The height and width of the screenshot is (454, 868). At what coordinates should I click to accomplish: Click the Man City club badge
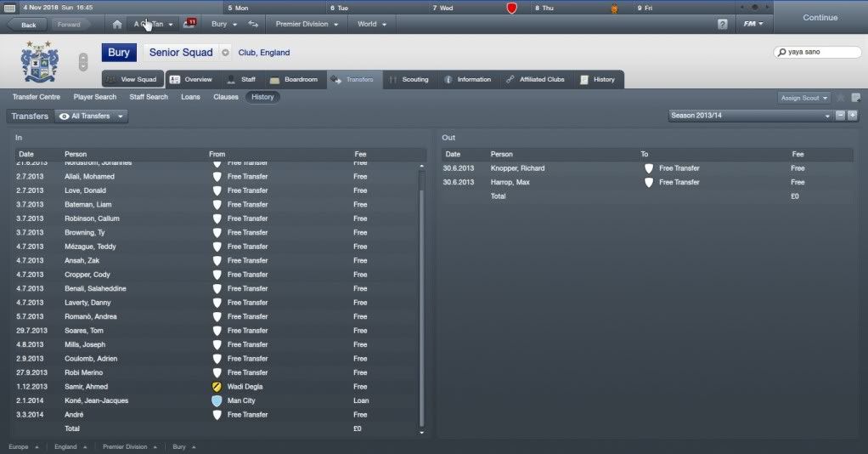tap(217, 400)
